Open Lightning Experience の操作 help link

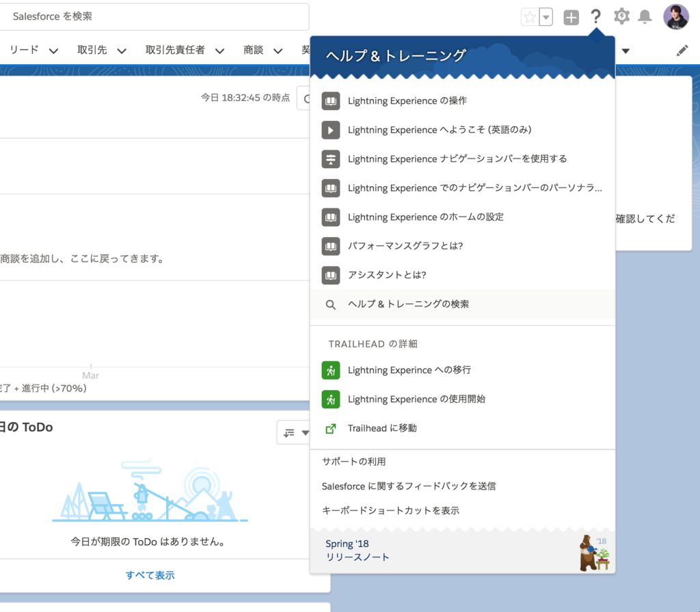click(x=407, y=101)
